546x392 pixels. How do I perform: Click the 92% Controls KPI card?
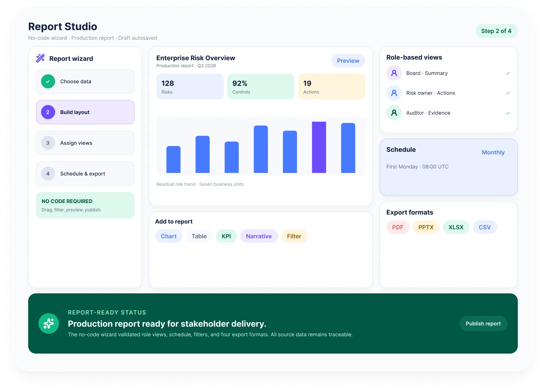(x=261, y=86)
